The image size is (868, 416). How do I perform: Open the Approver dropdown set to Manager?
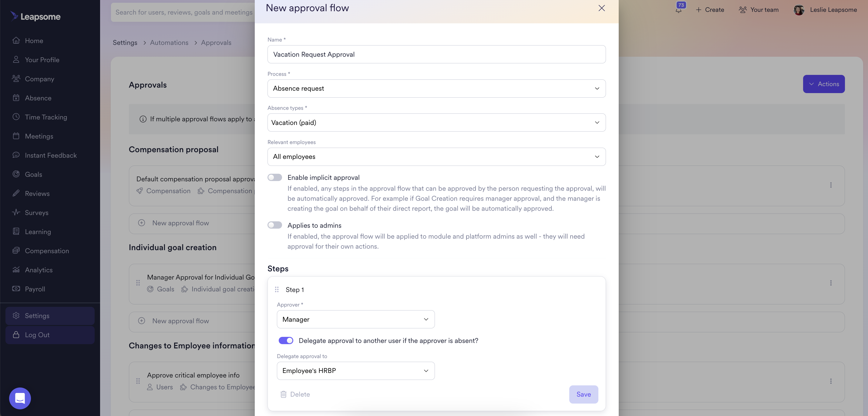pyautogui.click(x=355, y=319)
